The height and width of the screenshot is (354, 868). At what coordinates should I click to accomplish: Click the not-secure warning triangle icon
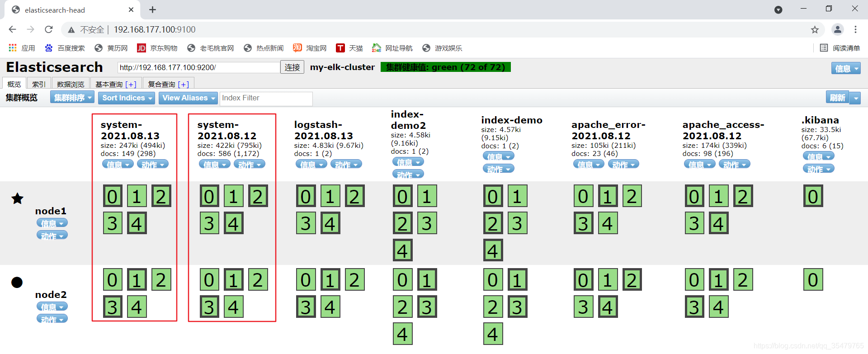point(71,30)
